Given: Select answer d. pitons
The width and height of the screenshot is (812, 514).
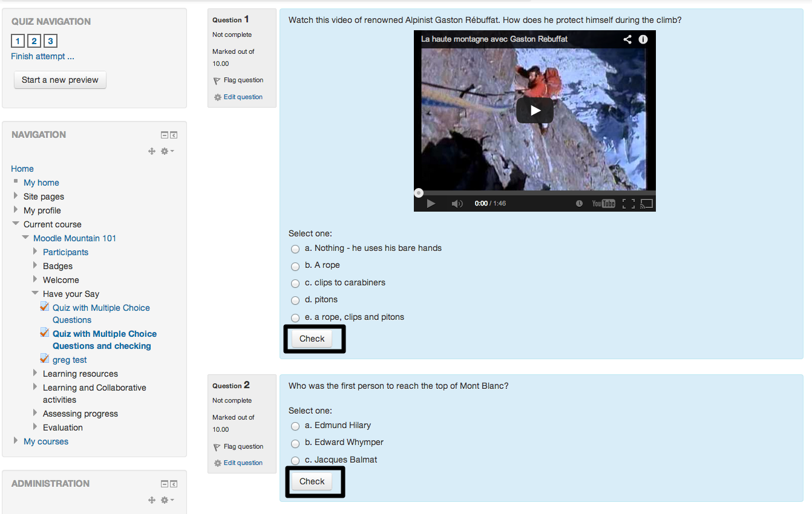Looking at the screenshot, I should tap(295, 301).
